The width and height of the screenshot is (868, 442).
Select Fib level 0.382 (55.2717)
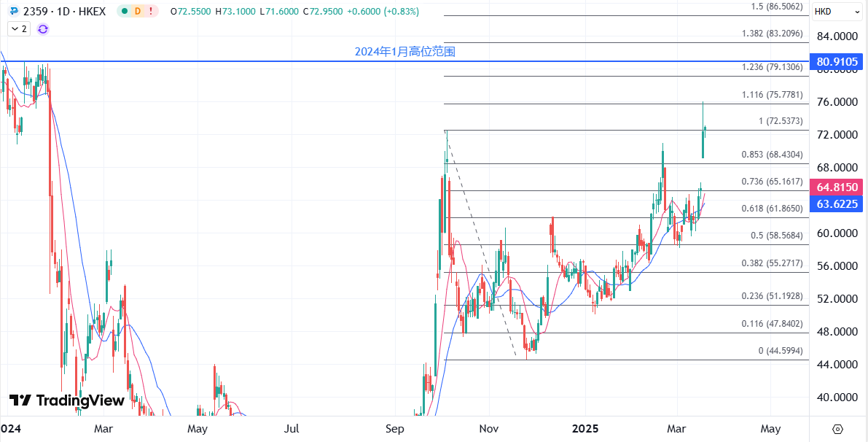point(773,263)
